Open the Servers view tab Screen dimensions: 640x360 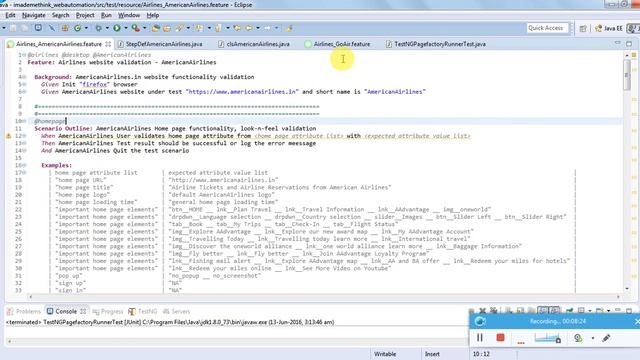tap(176, 311)
